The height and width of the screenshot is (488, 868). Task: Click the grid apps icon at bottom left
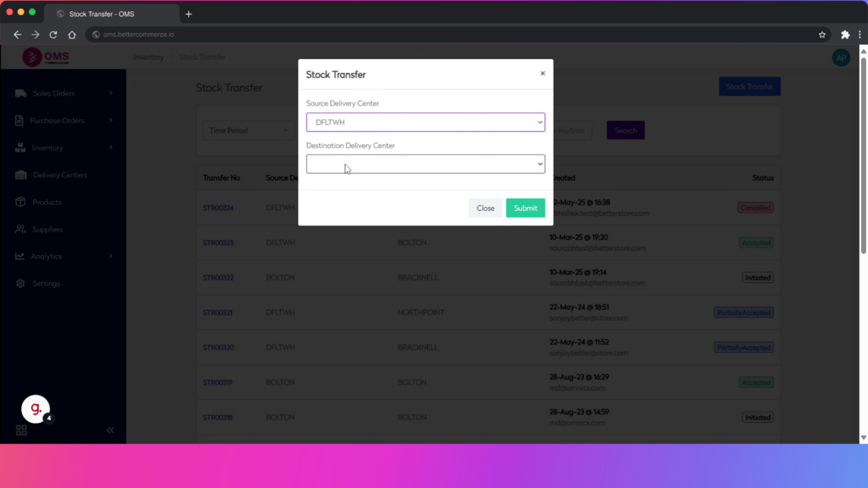(x=21, y=430)
